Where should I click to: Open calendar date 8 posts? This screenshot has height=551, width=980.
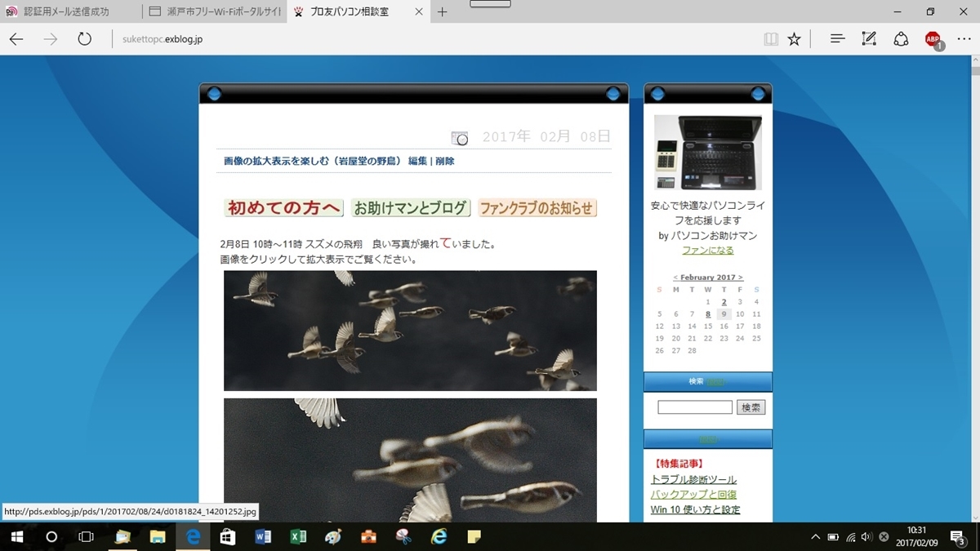click(x=708, y=314)
